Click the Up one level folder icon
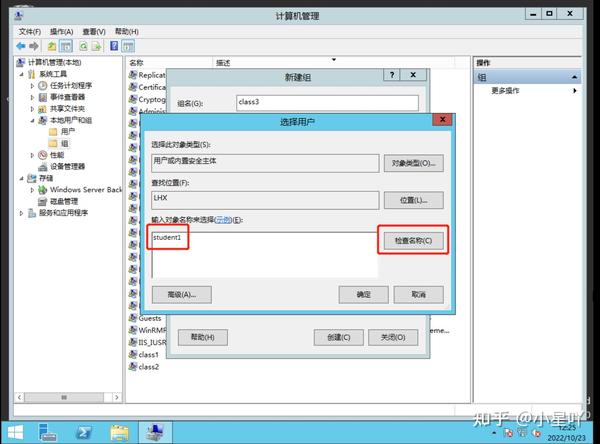600x444 pixels. pyautogui.click(x=52, y=46)
